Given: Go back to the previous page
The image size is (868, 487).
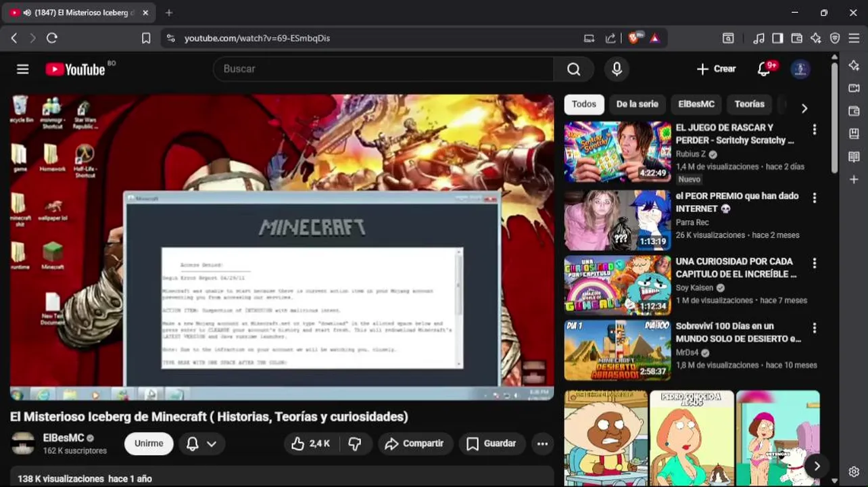Looking at the screenshot, I should 14,39.
